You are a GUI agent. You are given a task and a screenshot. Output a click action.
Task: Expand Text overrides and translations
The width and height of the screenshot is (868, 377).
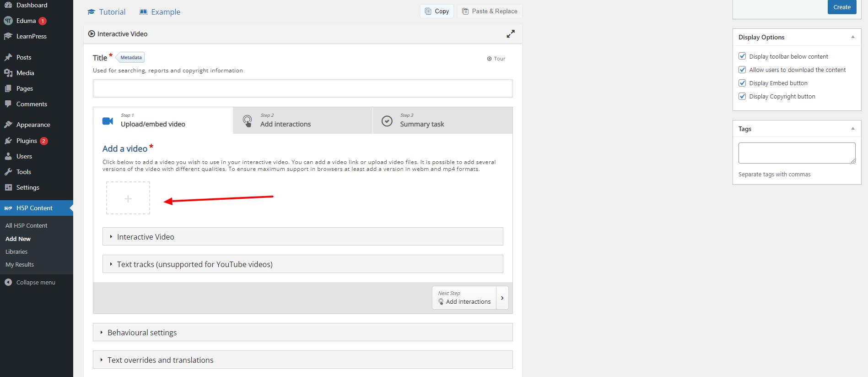[303, 360]
